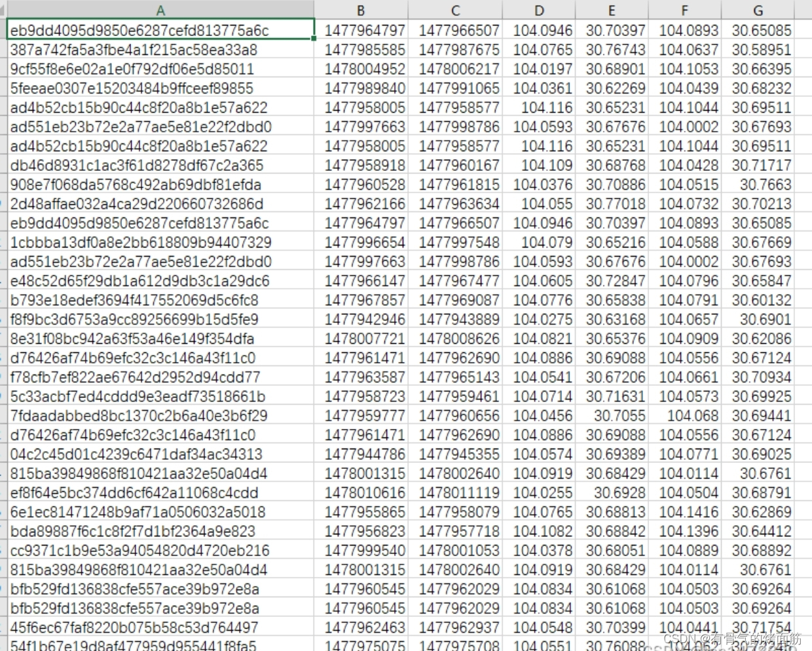Click cell containing 1477963634
The height and width of the screenshot is (651, 812).
tap(455, 204)
